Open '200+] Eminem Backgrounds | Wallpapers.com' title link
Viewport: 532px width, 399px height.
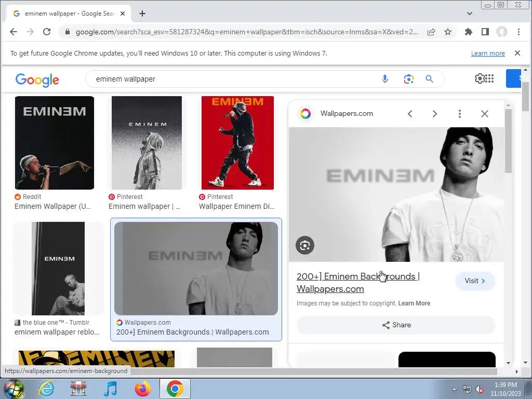[x=358, y=282]
